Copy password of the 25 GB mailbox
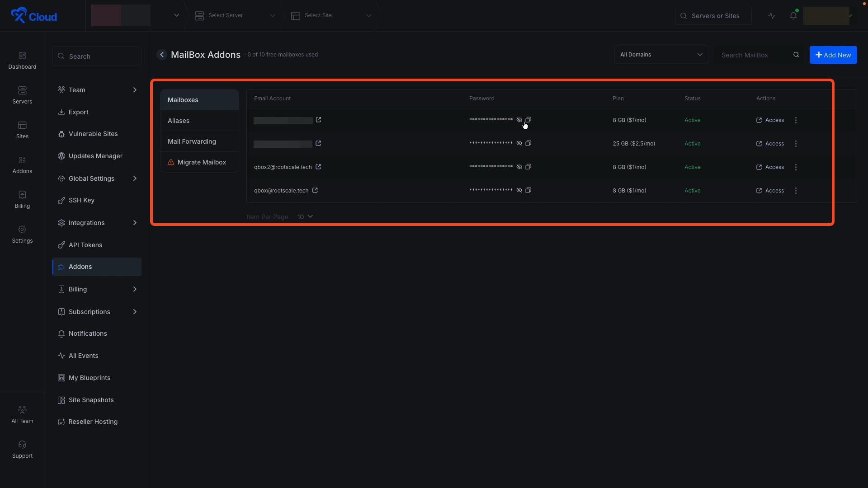 [x=528, y=143]
